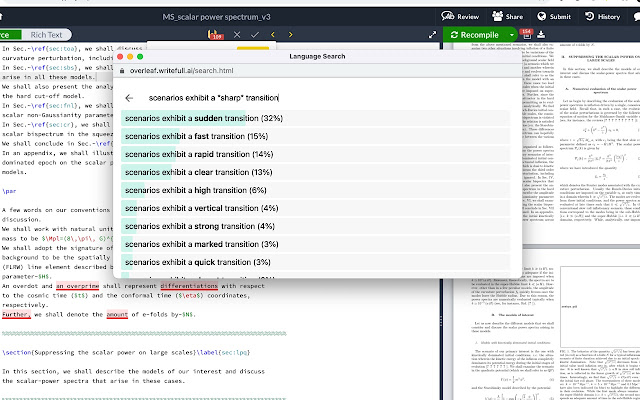Close the Language Search window (red button)
The height and width of the screenshot is (400, 640).
point(120,57)
